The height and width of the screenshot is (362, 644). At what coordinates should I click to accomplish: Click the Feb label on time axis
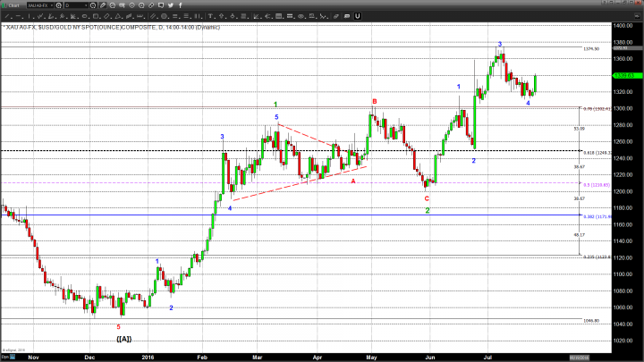(201, 358)
